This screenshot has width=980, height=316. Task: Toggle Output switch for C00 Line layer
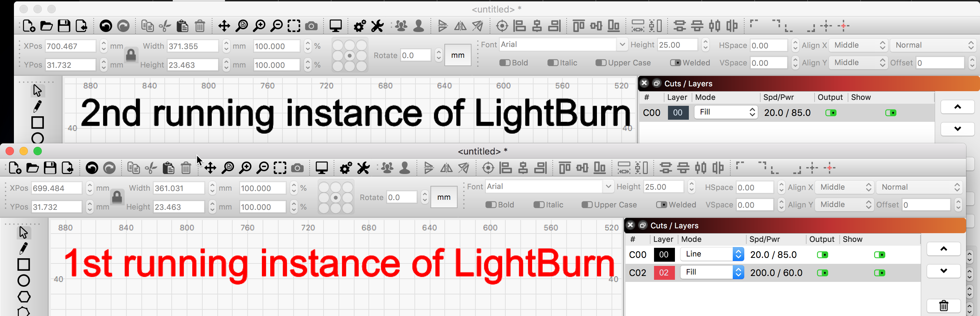pos(823,255)
